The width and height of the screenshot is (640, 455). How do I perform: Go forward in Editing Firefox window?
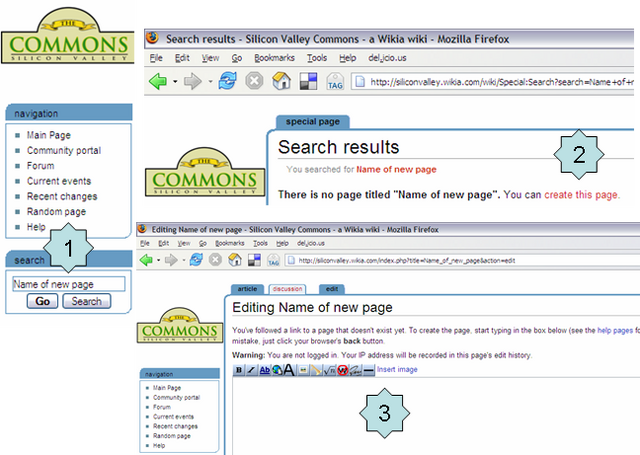tap(171, 260)
